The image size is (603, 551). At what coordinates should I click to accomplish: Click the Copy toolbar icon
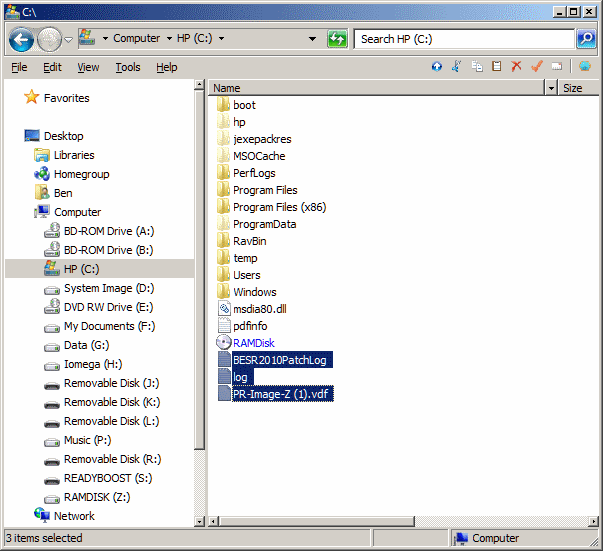coord(477,67)
